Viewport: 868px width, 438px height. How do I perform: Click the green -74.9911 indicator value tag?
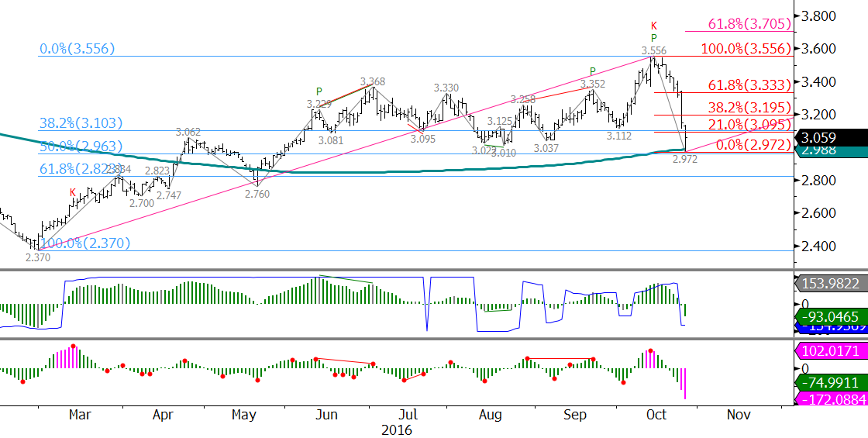pos(832,381)
